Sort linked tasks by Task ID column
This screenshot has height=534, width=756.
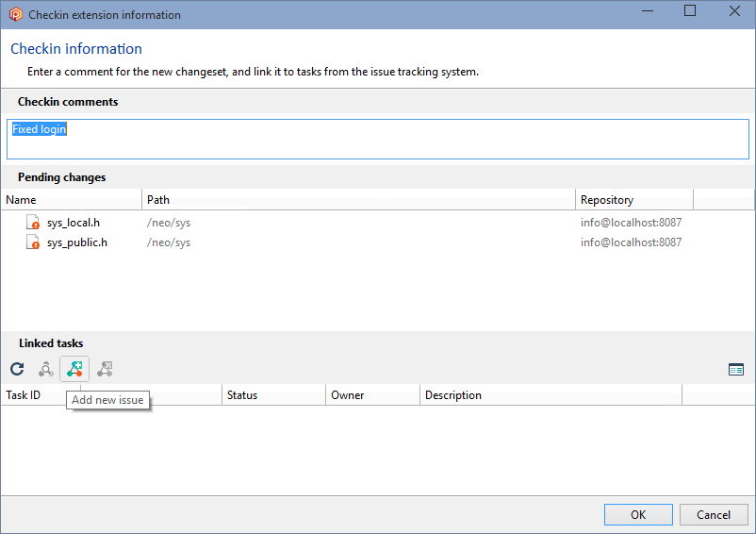(x=24, y=395)
